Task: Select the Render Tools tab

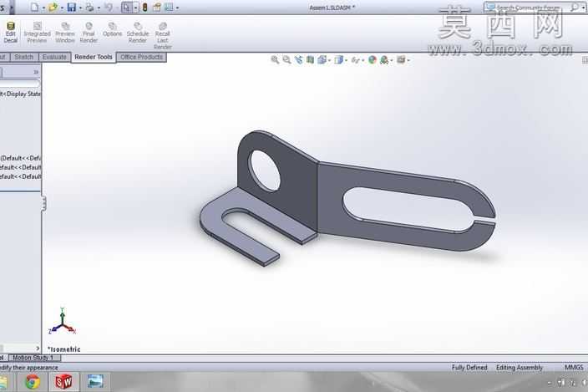Action: pyautogui.click(x=94, y=57)
